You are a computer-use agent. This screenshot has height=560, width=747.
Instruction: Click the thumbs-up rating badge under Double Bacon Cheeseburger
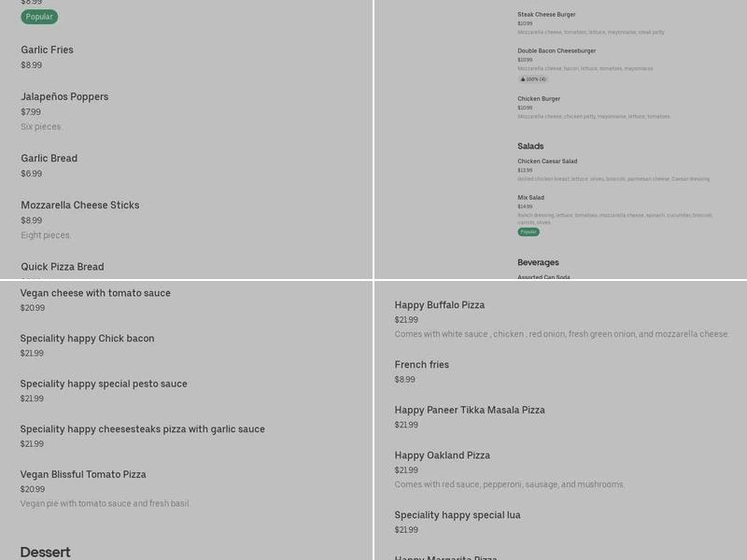pyautogui.click(x=533, y=79)
